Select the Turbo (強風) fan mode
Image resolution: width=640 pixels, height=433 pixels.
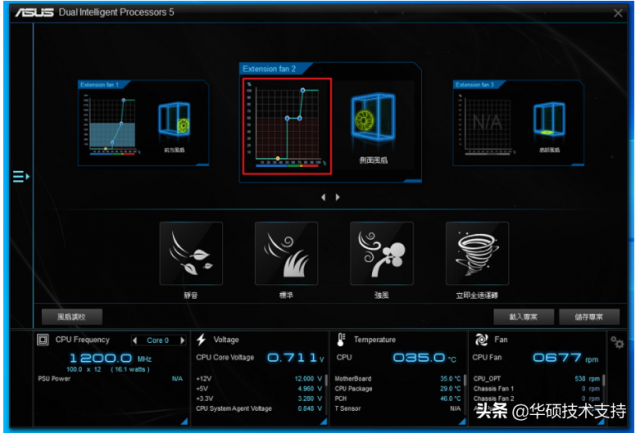click(x=382, y=253)
